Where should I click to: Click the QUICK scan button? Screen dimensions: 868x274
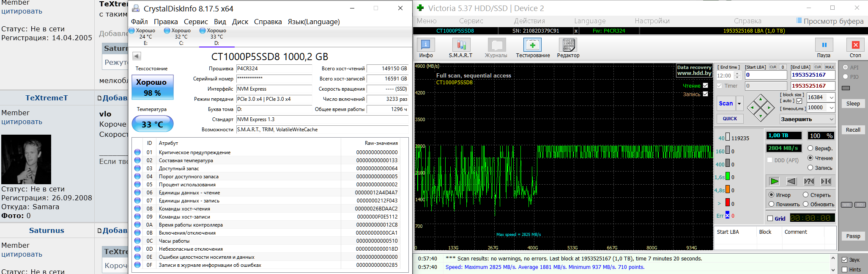(x=730, y=119)
